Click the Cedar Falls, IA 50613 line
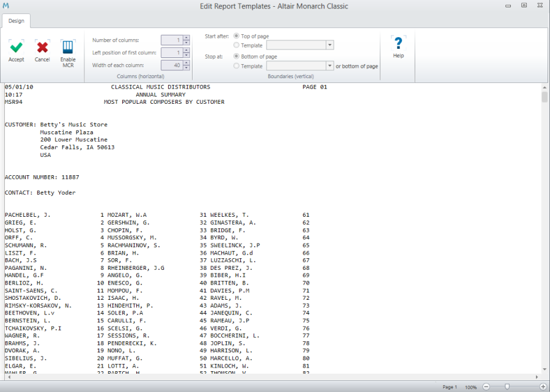Screen dimensions: 550x392 coord(77,148)
